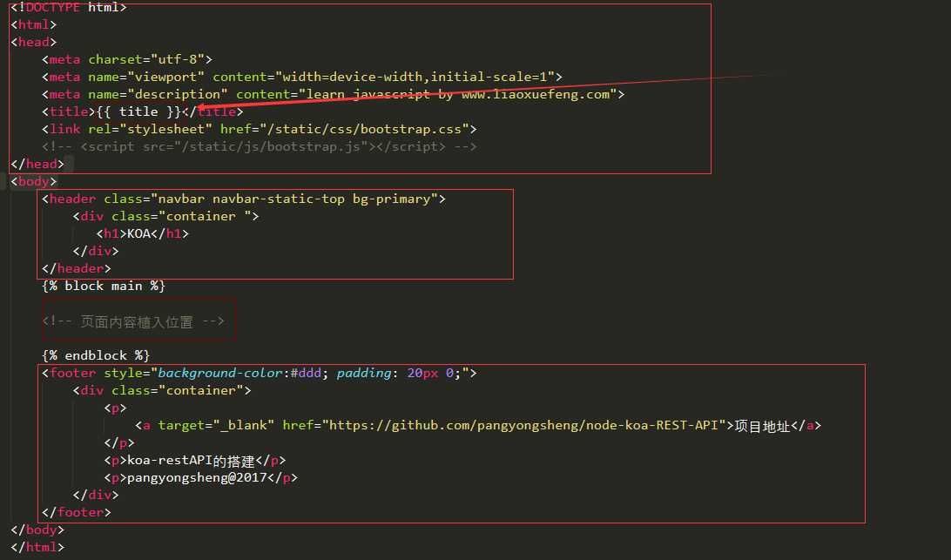
Task: Click the closing </footer> tag
Action: point(77,513)
